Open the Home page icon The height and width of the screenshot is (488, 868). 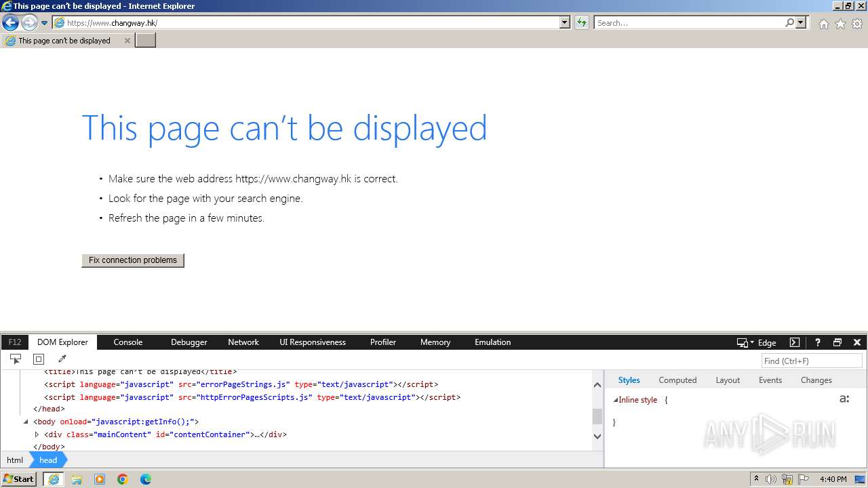823,24
